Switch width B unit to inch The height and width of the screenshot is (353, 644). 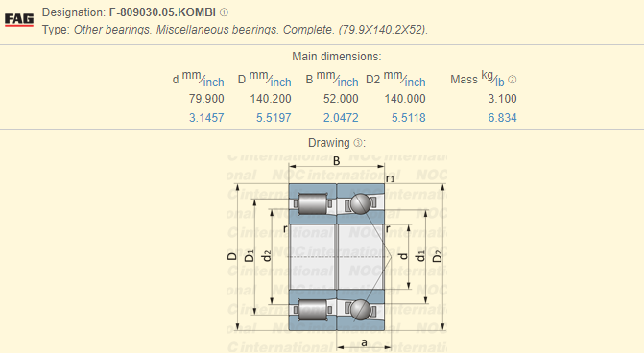(347, 82)
